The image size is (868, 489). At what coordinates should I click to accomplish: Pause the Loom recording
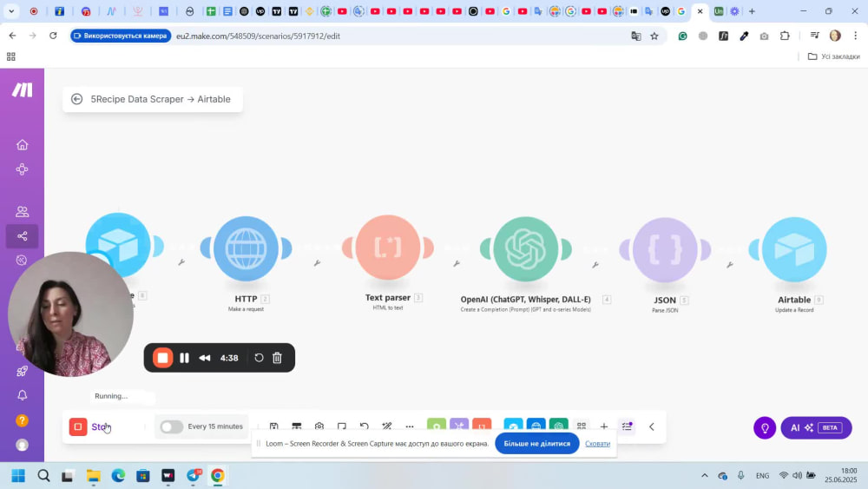pyautogui.click(x=184, y=358)
